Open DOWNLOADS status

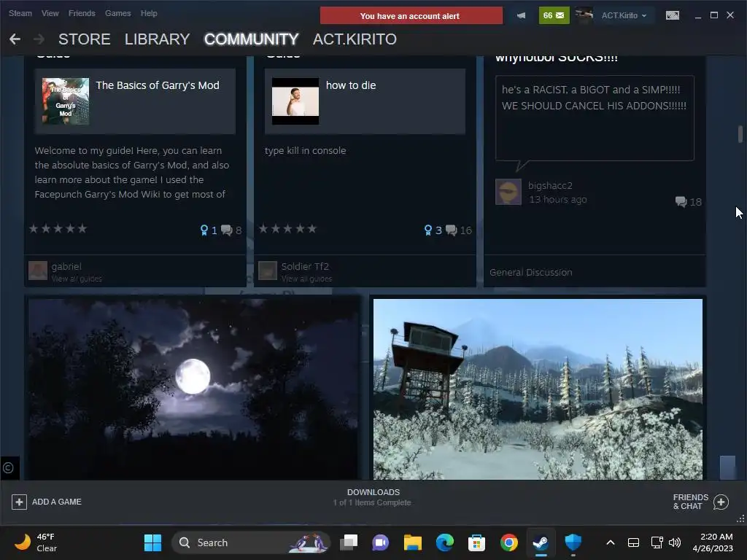pyautogui.click(x=373, y=497)
